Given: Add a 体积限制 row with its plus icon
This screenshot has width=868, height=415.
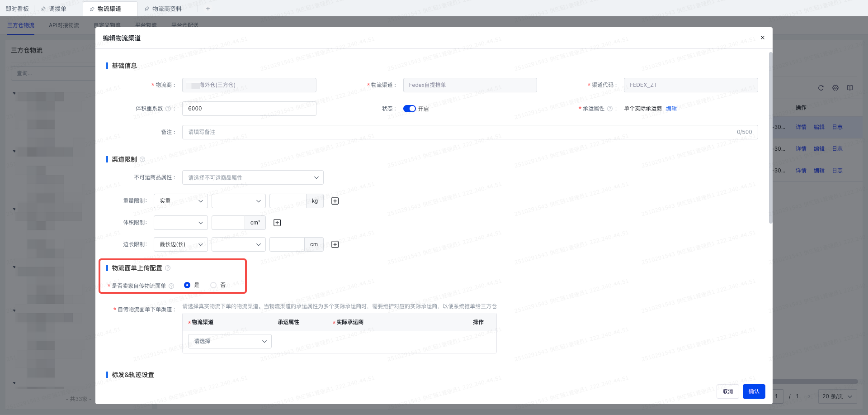Looking at the screenshot, I should coord(277,223).
